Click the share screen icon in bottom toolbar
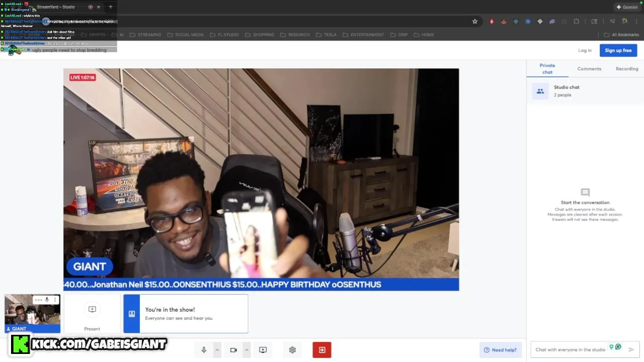 263,350
